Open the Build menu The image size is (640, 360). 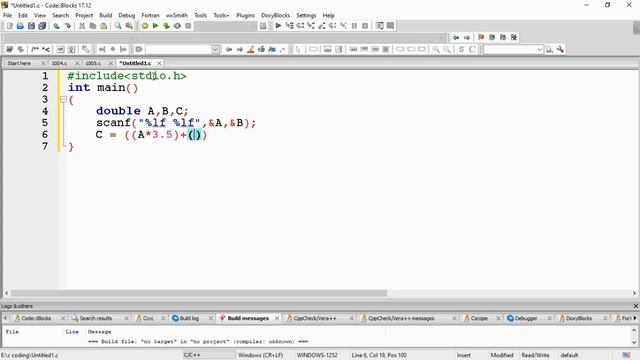106,16
